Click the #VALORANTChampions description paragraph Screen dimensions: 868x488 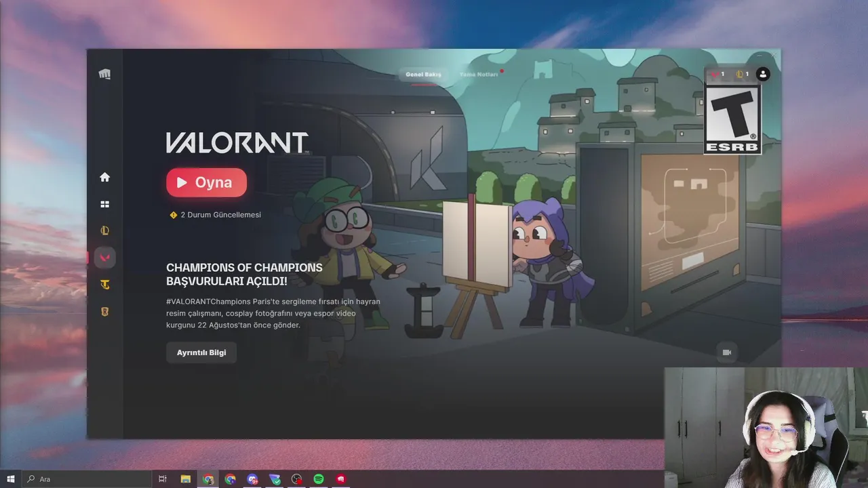pos(273,313)
